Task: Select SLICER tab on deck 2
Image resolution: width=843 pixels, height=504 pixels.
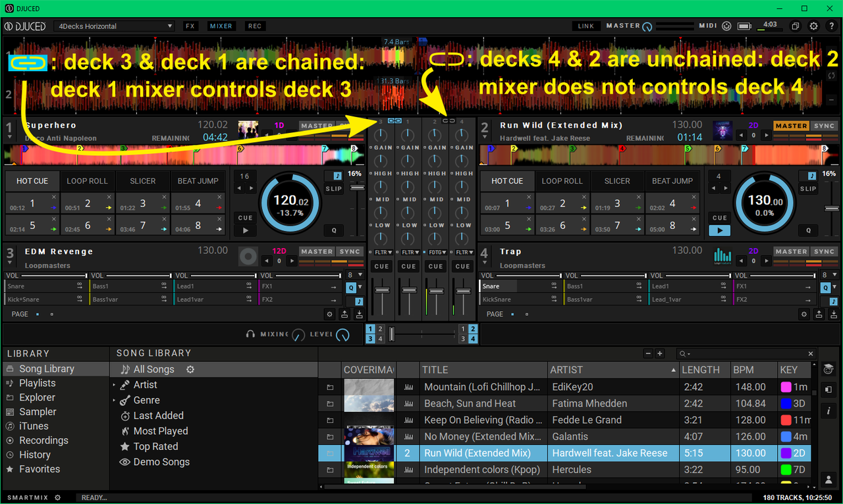Action: pos(617,181)
